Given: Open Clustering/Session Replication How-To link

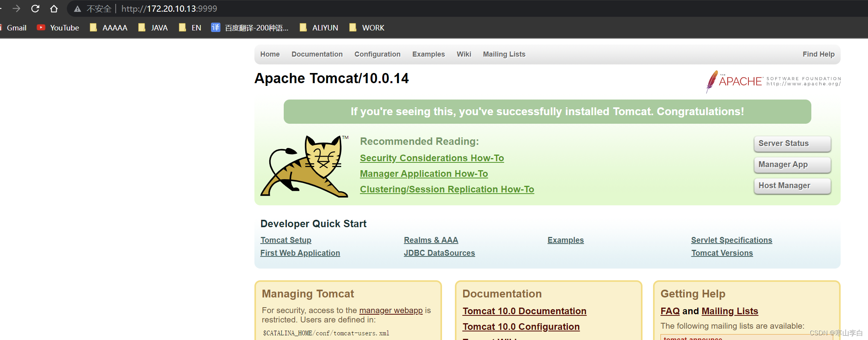Looking at the screenshot, I should [x=447, y=189].
